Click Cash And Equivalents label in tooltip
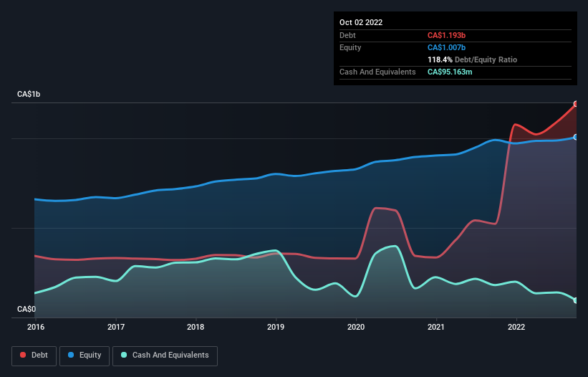The height and width of the screenshot is (377, 588). (x=377, y=72)
